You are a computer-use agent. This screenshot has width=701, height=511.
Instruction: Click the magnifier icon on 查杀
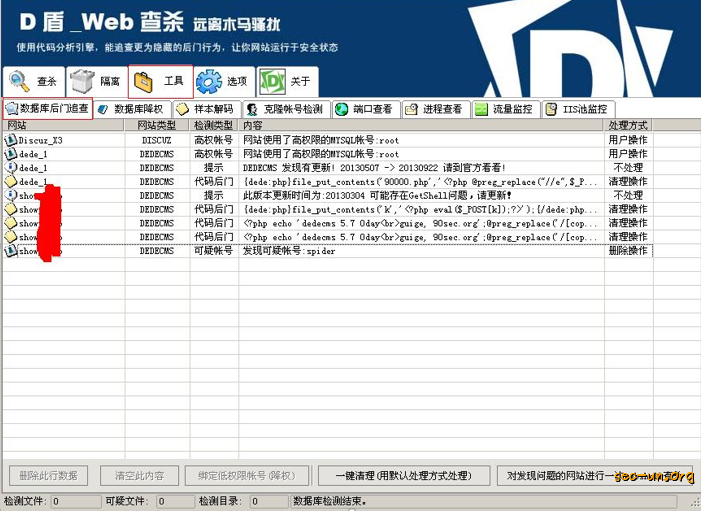point(19,81)
